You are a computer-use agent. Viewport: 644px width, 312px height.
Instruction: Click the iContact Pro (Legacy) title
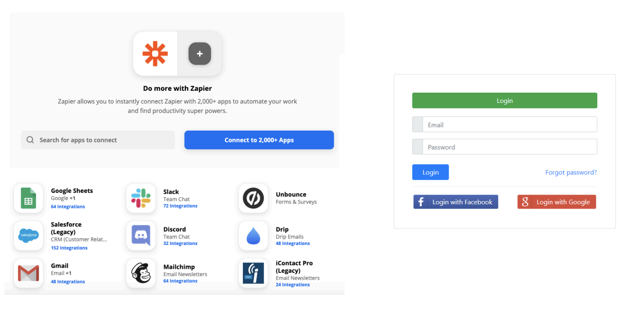tap(294, 267)
